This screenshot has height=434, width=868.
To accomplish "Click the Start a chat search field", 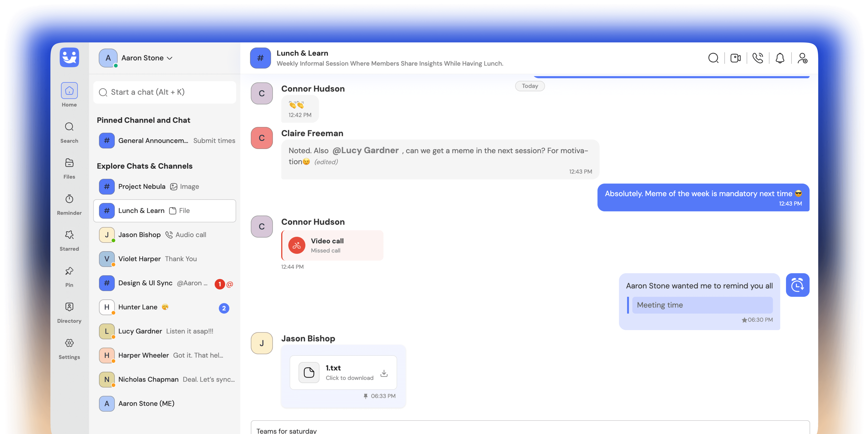I will tap(164, 92).
